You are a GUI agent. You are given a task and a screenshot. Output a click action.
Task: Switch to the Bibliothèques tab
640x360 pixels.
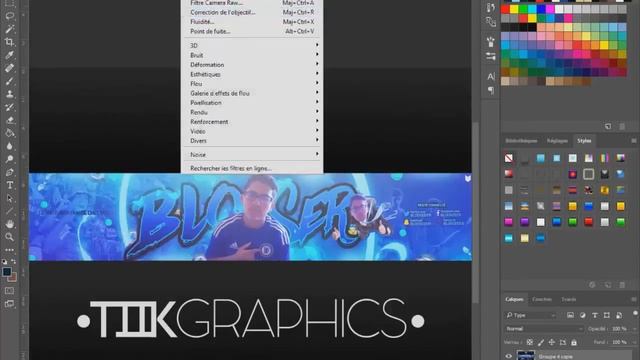(521, 141)
